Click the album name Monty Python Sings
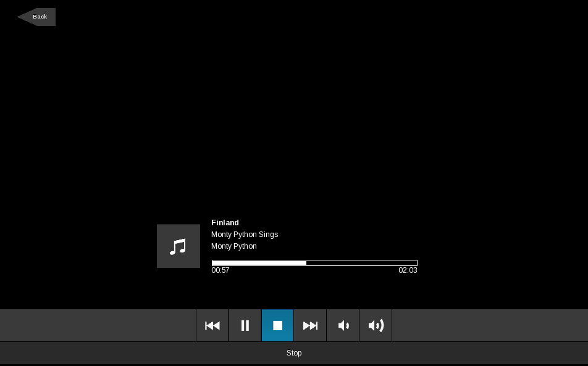 point(245,235)
